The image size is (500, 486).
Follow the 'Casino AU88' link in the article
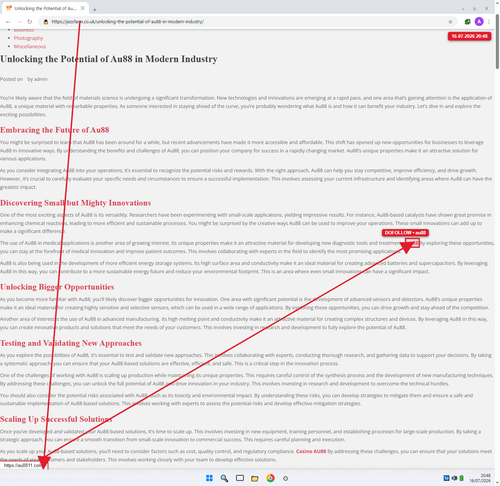[311, 451]
